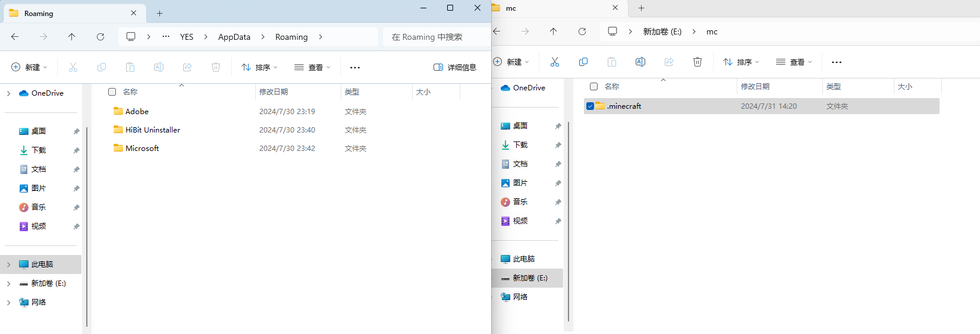Open the more options ellipsis in Roaming toolbar
Image resolution: width=980 pixels, height=334 pixels.
(355, 68)
